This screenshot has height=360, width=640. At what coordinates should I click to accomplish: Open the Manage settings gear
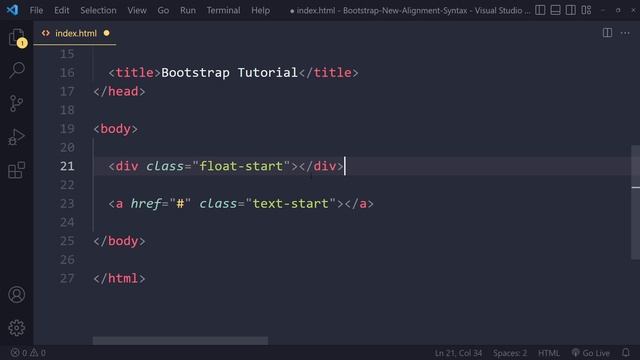[x=17, y=328]
